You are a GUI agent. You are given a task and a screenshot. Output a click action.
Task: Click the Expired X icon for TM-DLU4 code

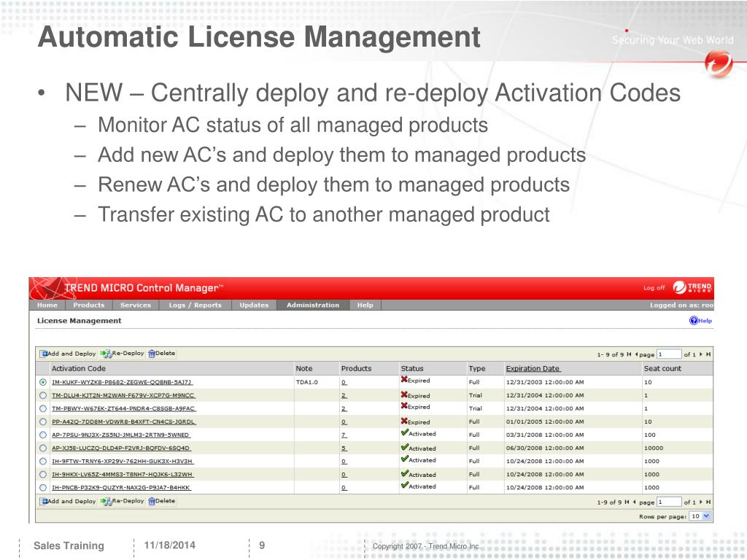click(404, 394)
